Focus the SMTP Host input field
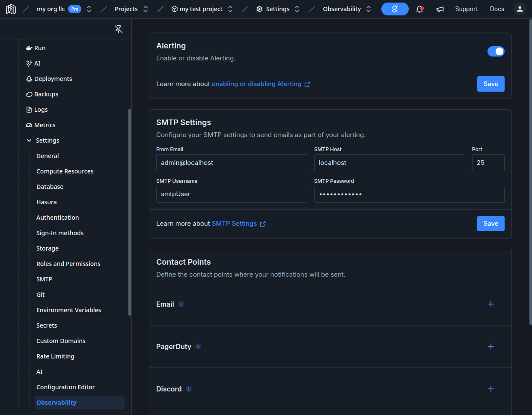The height and width of the screenshot is (415, 532). tap(389, 163)
